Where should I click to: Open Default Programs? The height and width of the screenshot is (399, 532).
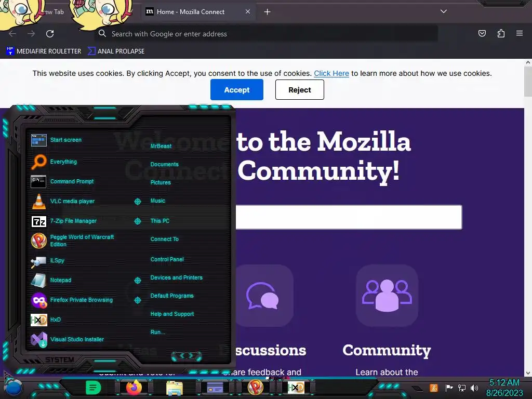point(172,296)
